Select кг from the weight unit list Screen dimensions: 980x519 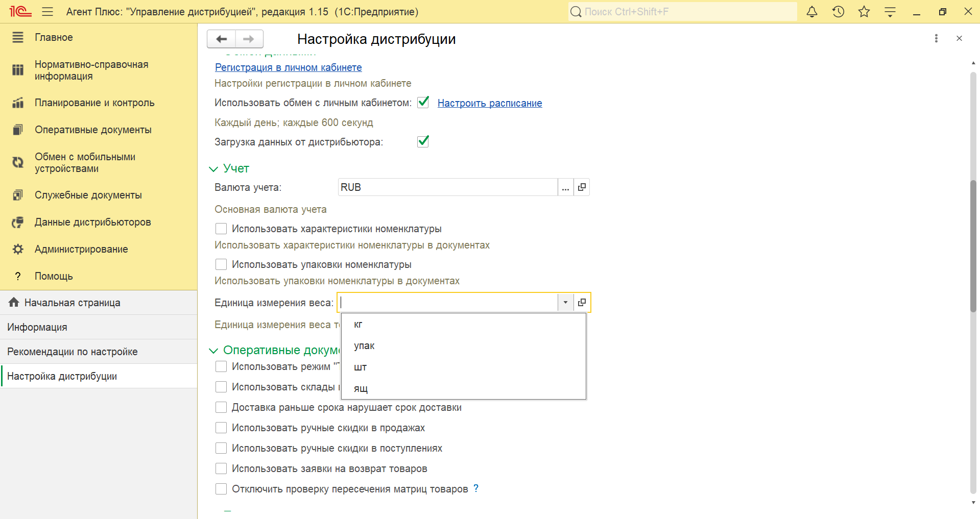pos(463,324)
